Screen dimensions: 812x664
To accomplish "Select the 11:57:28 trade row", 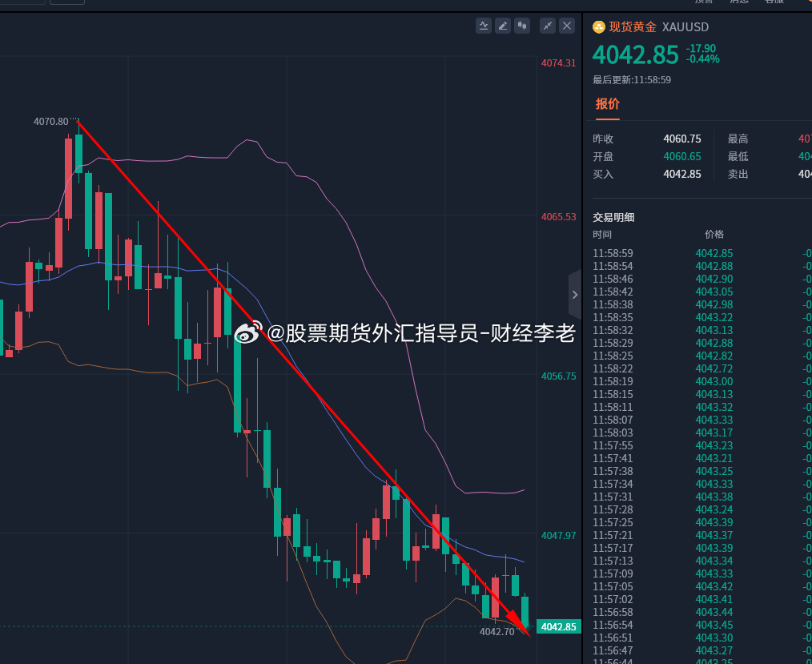I will coord(702,509).
